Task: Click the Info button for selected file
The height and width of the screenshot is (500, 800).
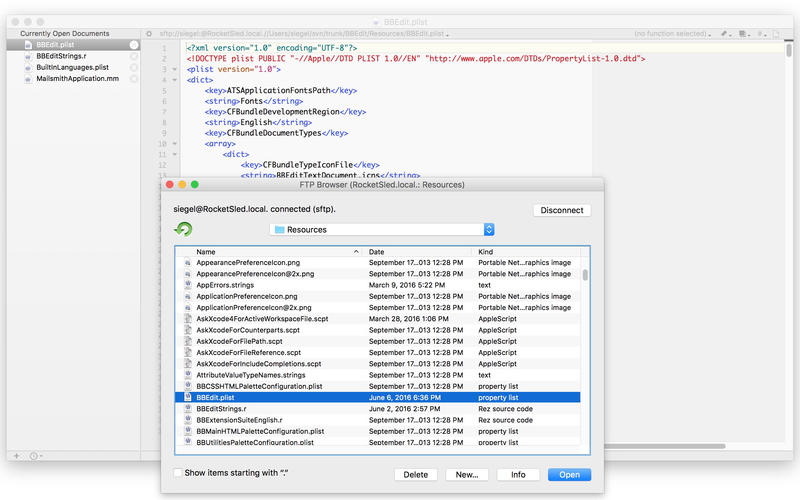Action: [x=518, y=474]
